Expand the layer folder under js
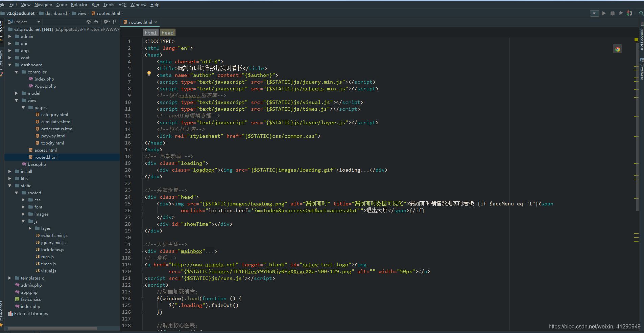This screenshot has height=333, width=644. [30, 228]
